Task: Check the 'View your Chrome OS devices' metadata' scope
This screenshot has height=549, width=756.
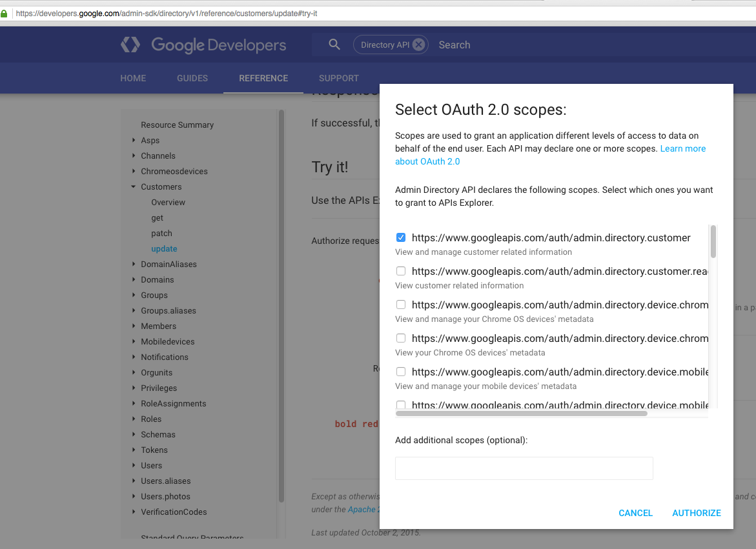Action: point(401,338)
